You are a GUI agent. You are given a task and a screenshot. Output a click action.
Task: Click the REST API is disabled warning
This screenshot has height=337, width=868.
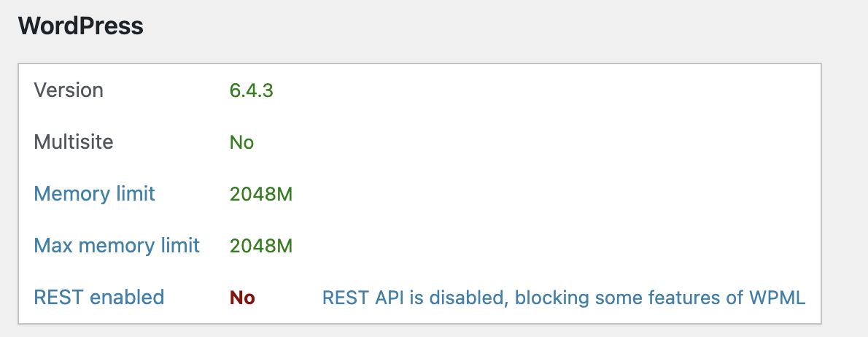(x=564, y=298)
